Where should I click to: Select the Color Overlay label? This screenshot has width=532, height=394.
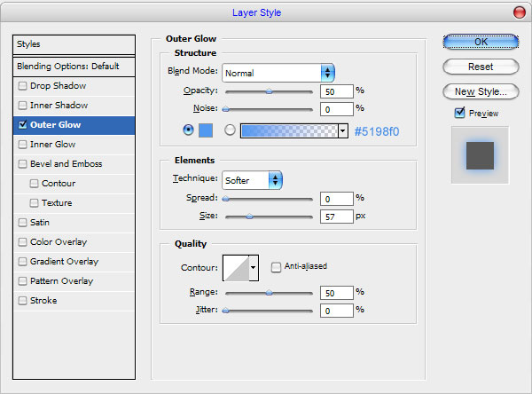[59, 242]
